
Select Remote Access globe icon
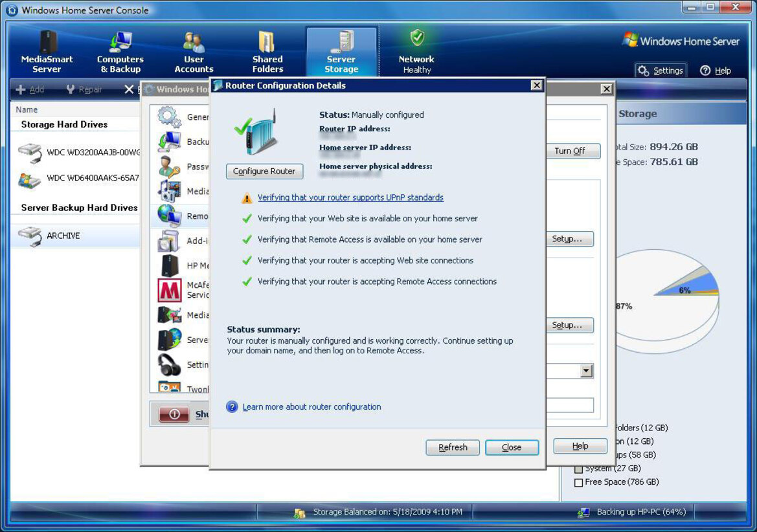169,216
